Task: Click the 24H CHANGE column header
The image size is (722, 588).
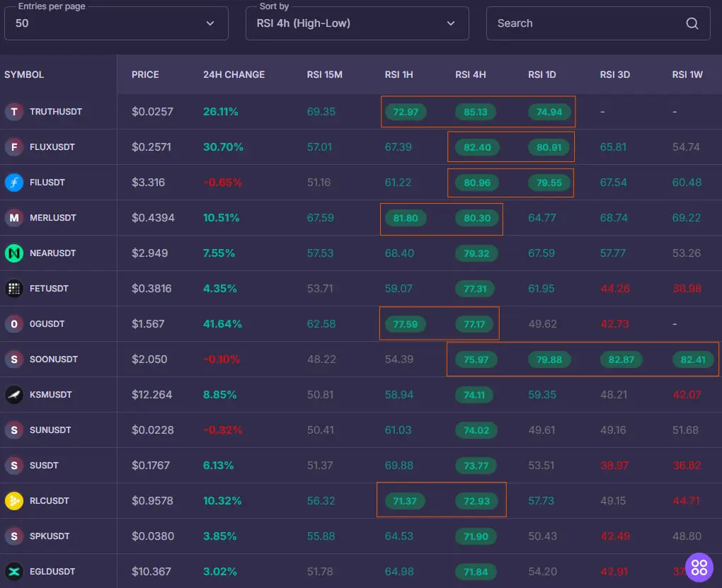Action: coord(234,75)
